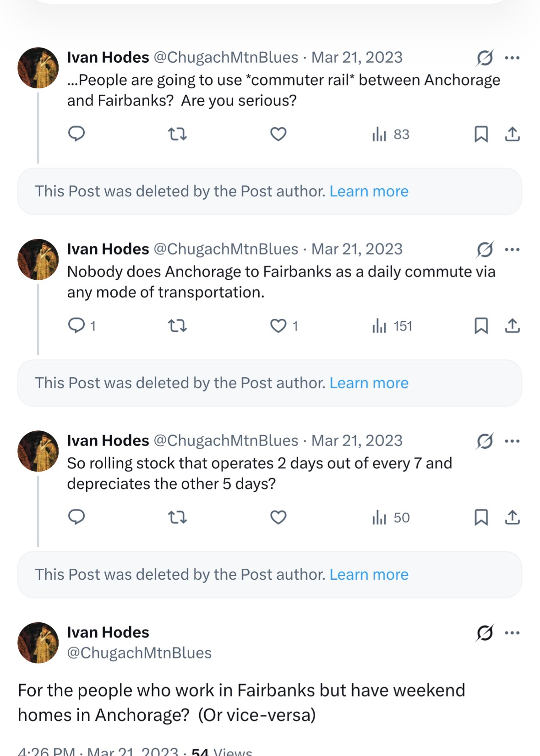Reply to the rolling stock post

pos(76,517)
